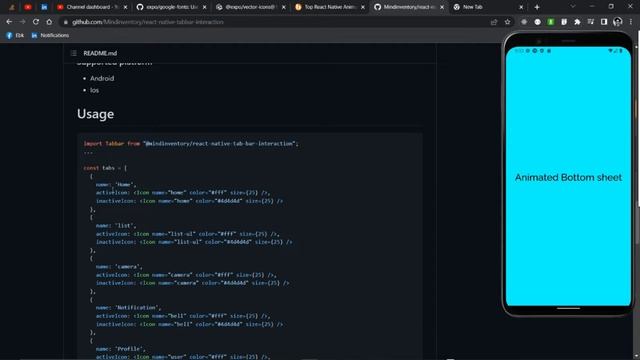
Task: Click the name: 'Home' code line
Action: click(116, 184)
